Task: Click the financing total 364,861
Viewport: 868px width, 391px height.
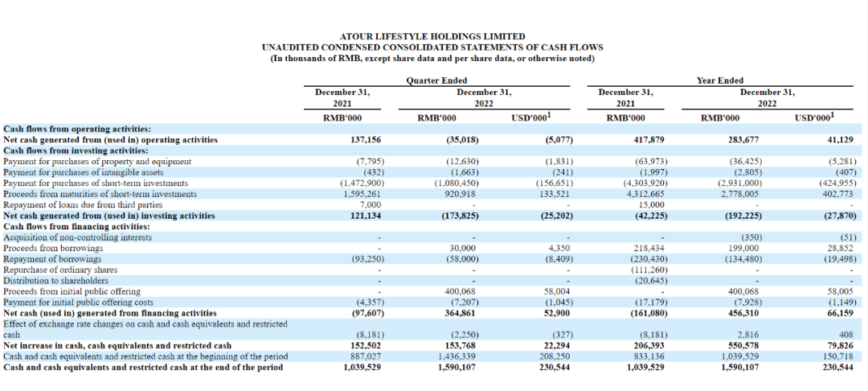Action: [461, 313]
